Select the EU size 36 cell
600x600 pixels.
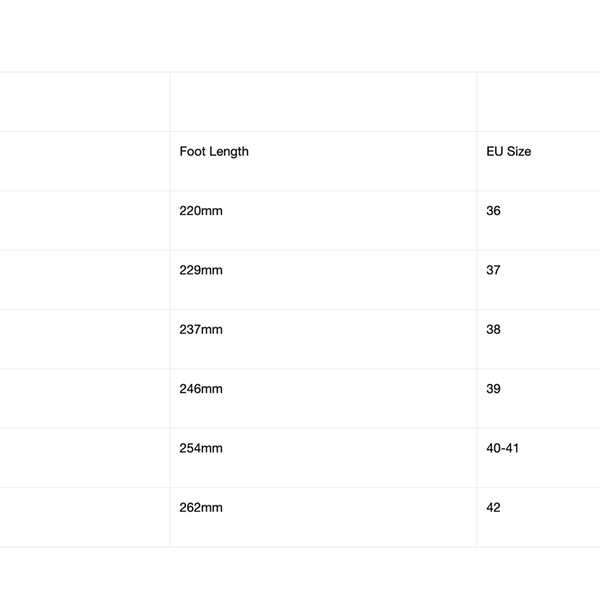(x=494, y=211)
